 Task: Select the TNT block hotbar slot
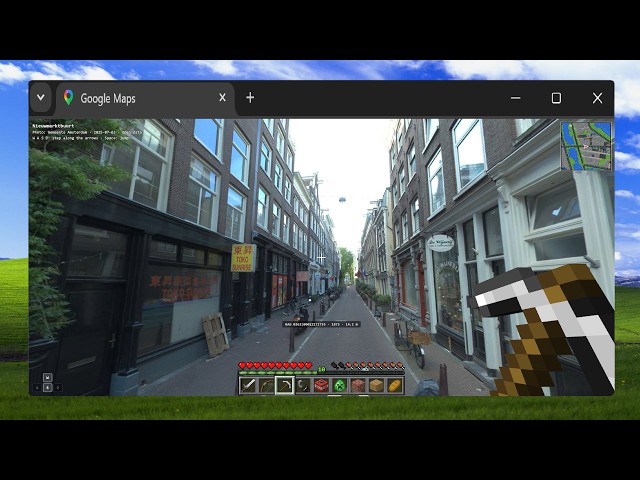pos(321,386)
